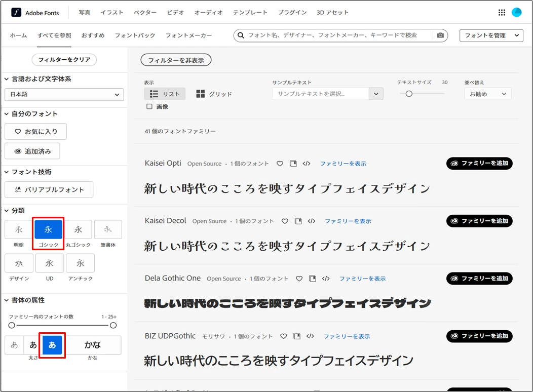
Task: Collapse 言語および文字体系 section
Action: tap(7, 79)
